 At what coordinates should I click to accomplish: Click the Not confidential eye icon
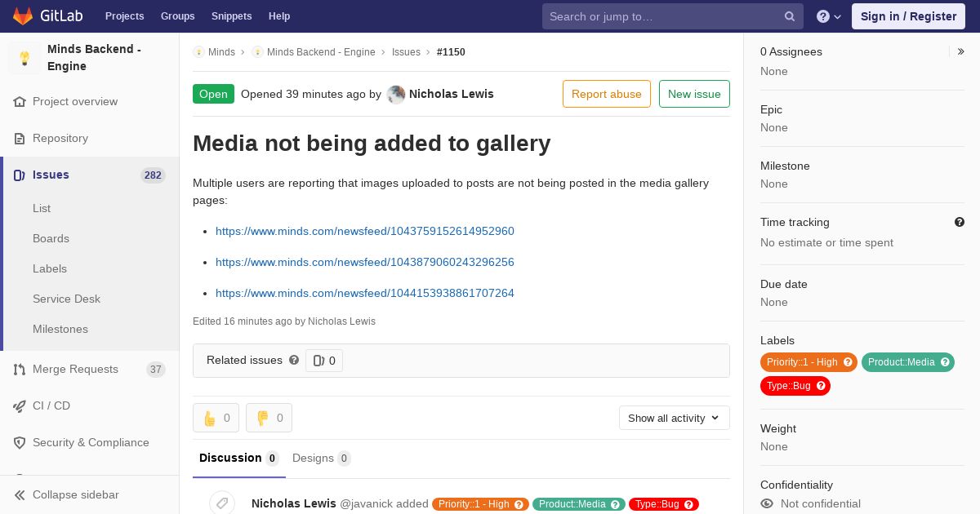767,504
